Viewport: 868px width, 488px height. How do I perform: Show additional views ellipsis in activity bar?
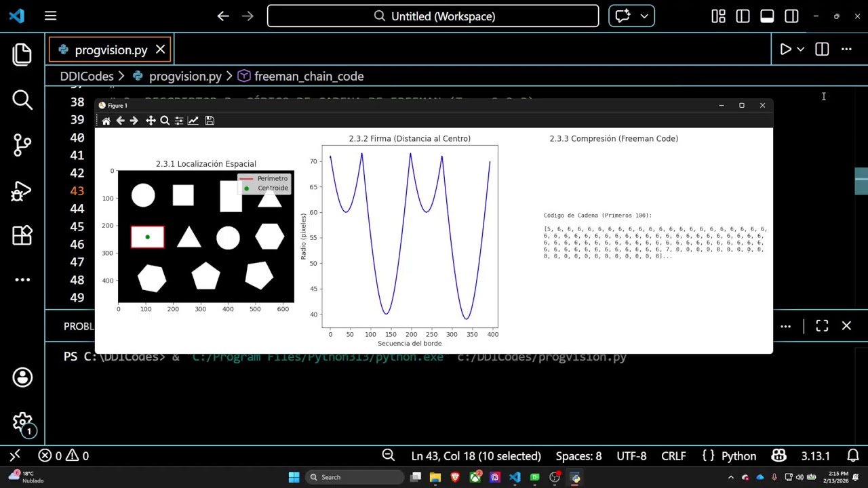[22, 279]
